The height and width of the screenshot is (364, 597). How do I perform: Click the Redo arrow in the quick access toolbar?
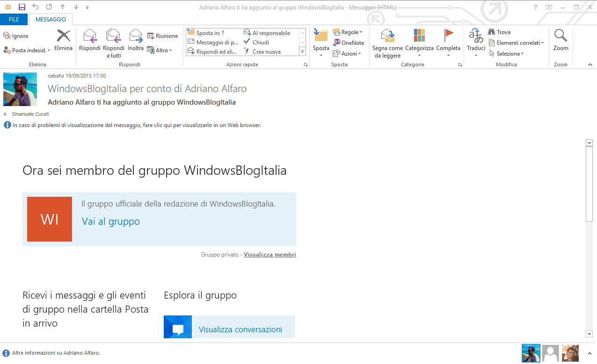(49, 7)
